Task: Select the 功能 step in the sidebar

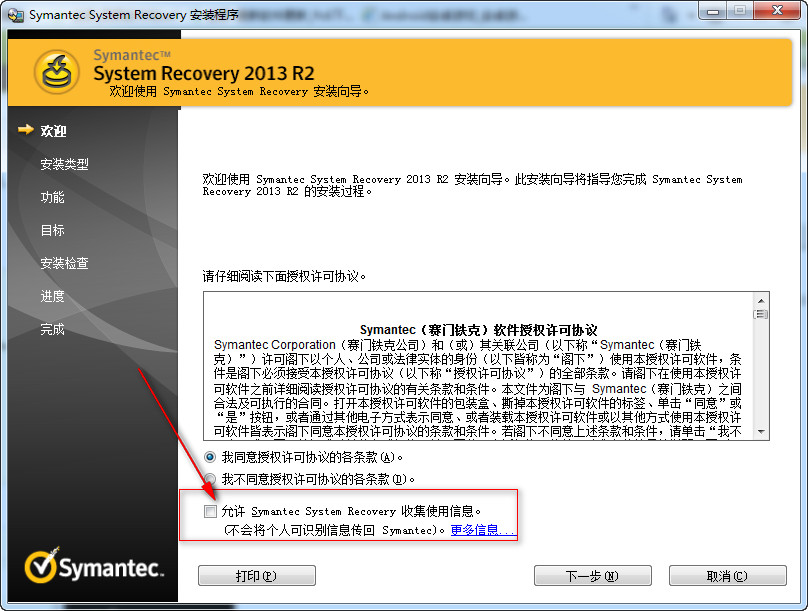Action: coord(53,197)
